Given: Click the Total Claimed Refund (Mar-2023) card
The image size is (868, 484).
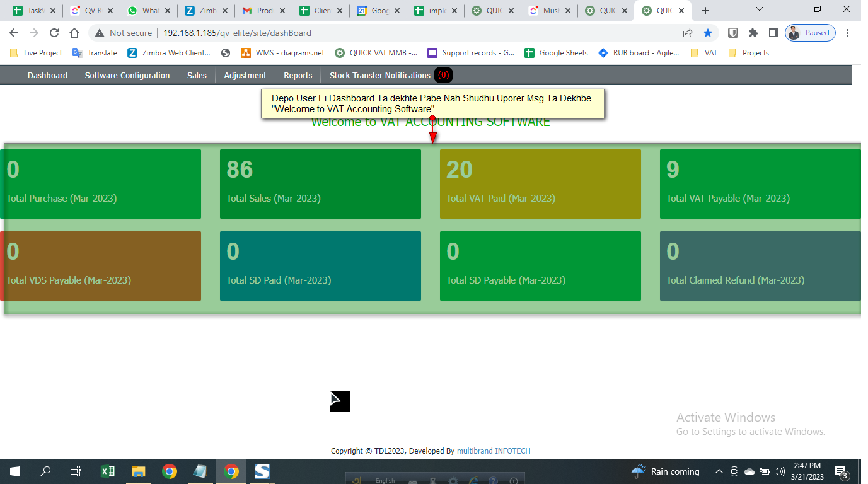Looking at the screenshot, I should (760, 266).
